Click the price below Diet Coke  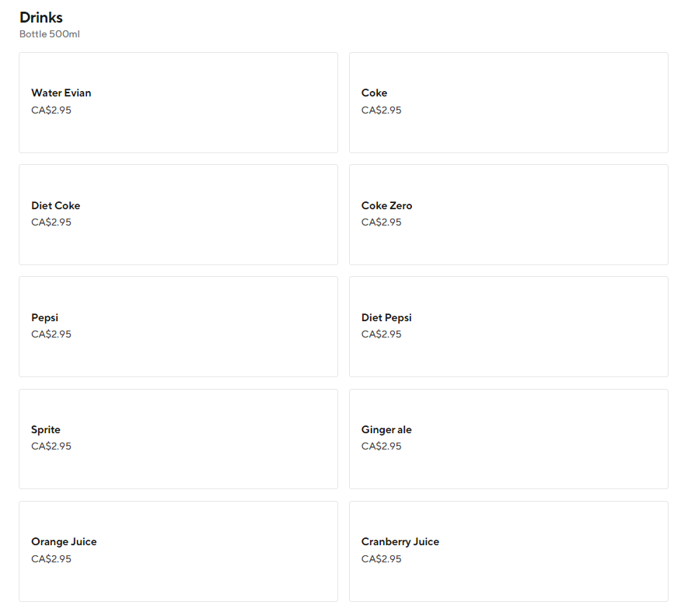[51, 222]
